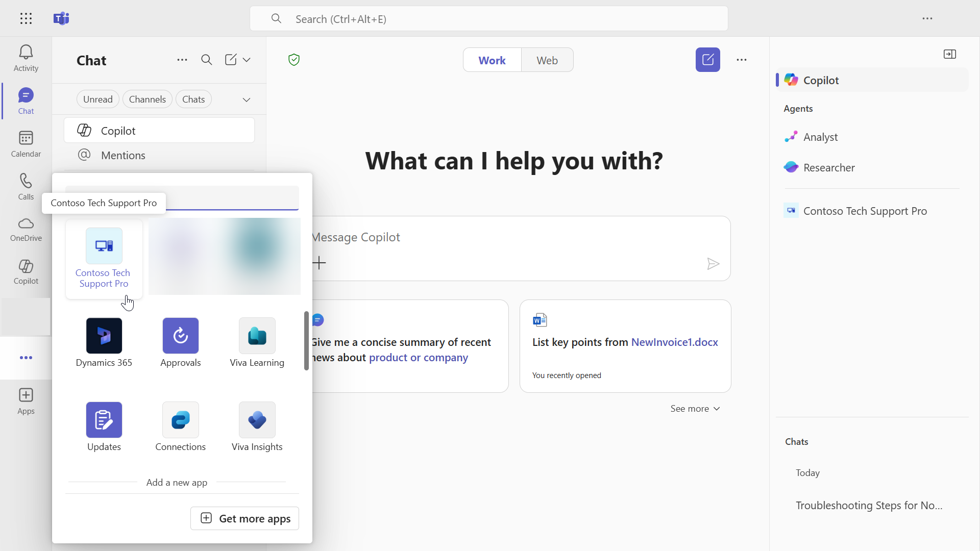980x551 pixels.
Task: Click the green shield protection icon
Action: (294, 60)
